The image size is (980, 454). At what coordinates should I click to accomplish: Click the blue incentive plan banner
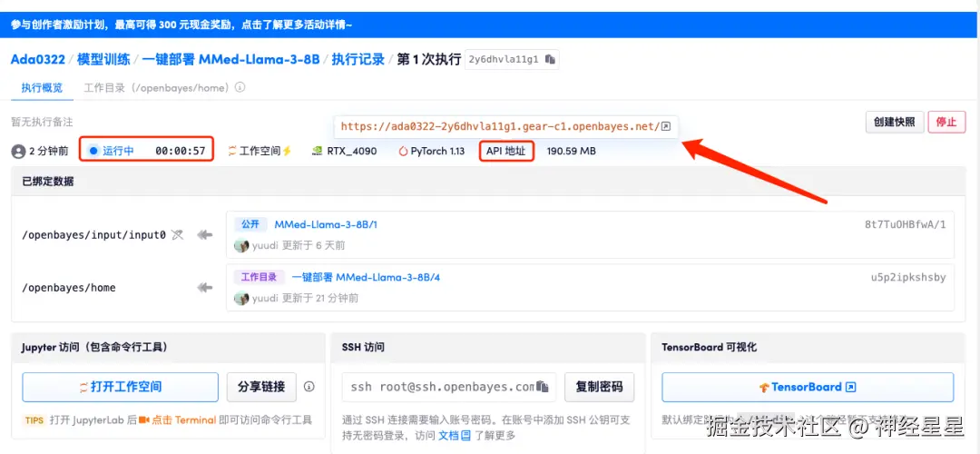click(x=490, y=25)
